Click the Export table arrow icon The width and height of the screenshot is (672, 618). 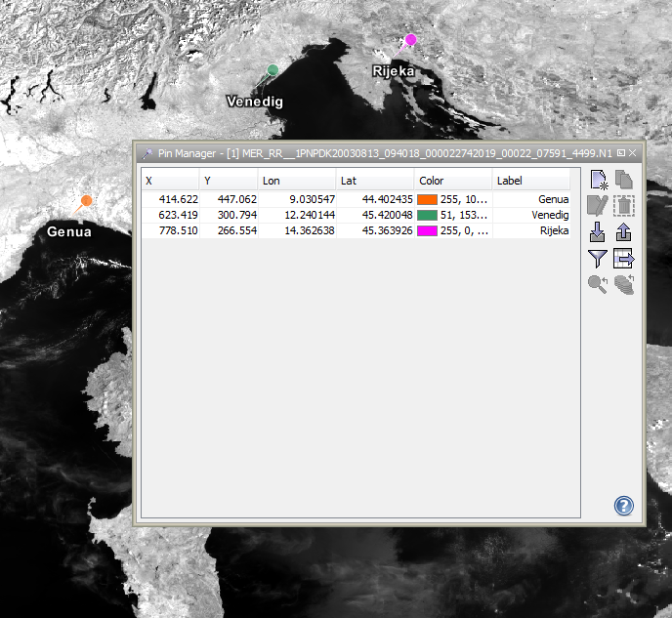pyautogui.click(x=624, y=259)
